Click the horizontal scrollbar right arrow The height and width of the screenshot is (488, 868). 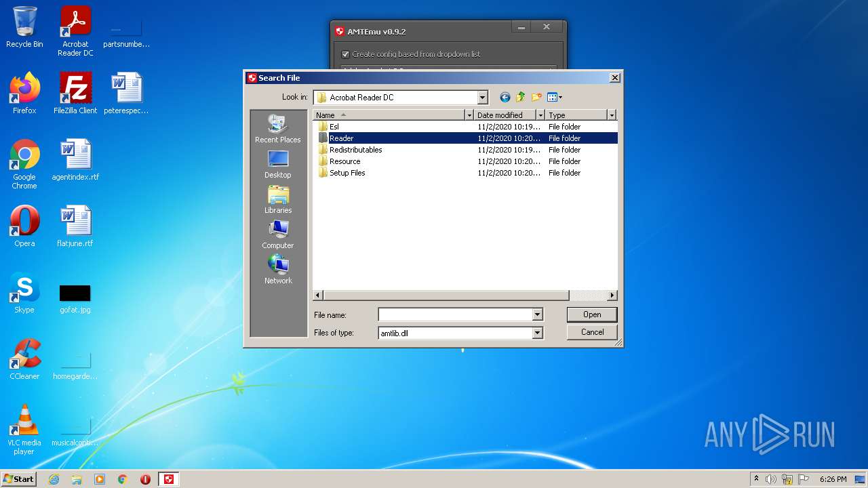coord(612,296)
